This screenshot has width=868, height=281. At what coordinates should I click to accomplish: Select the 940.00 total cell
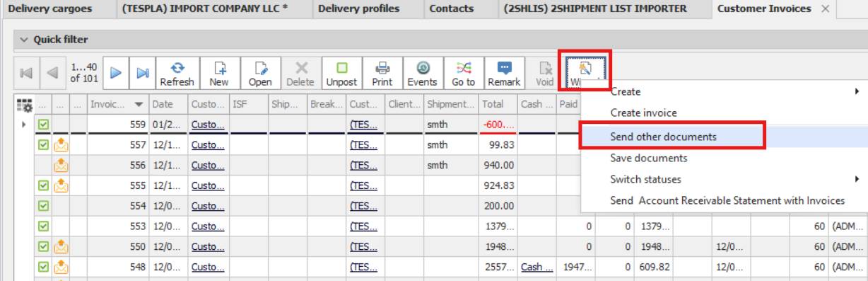[499, 166]
